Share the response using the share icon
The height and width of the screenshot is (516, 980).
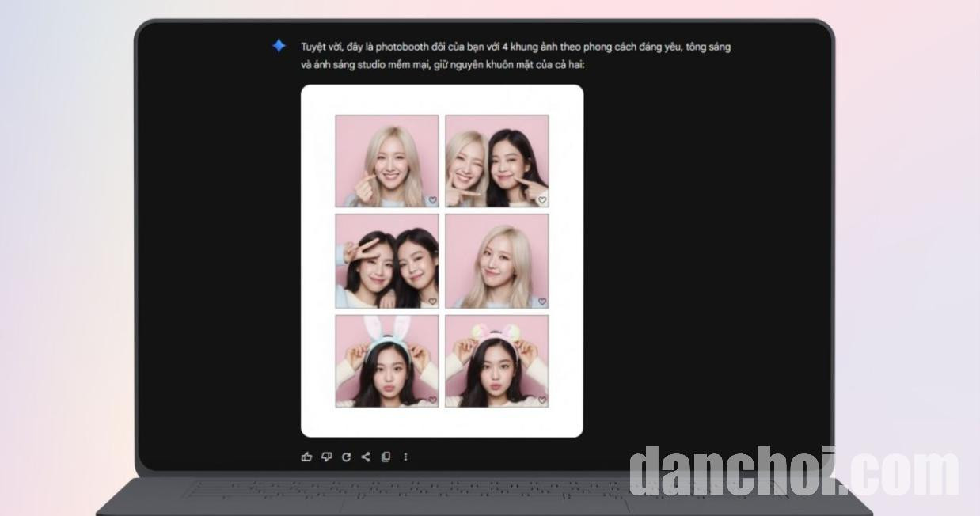(x=366, y=457)
